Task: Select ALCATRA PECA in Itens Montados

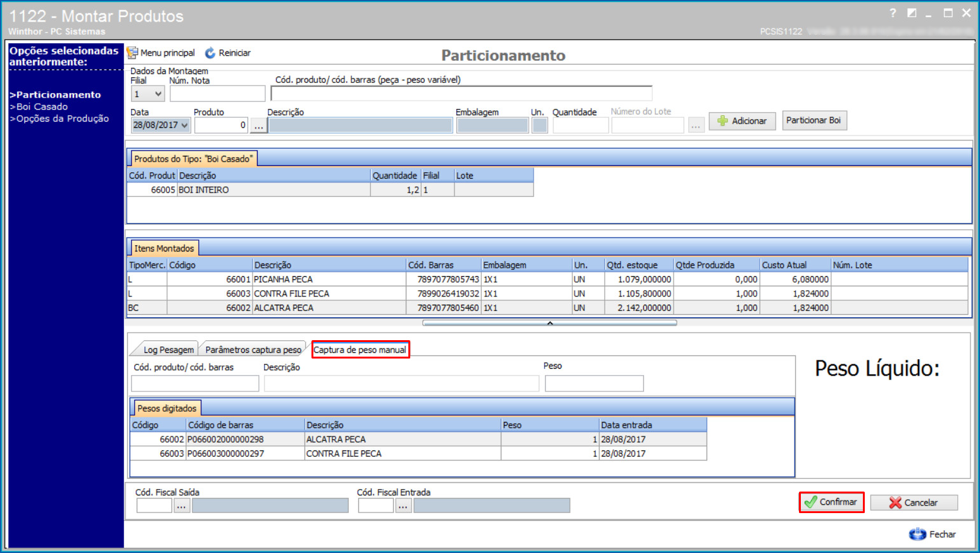Action: click(548, 308)
